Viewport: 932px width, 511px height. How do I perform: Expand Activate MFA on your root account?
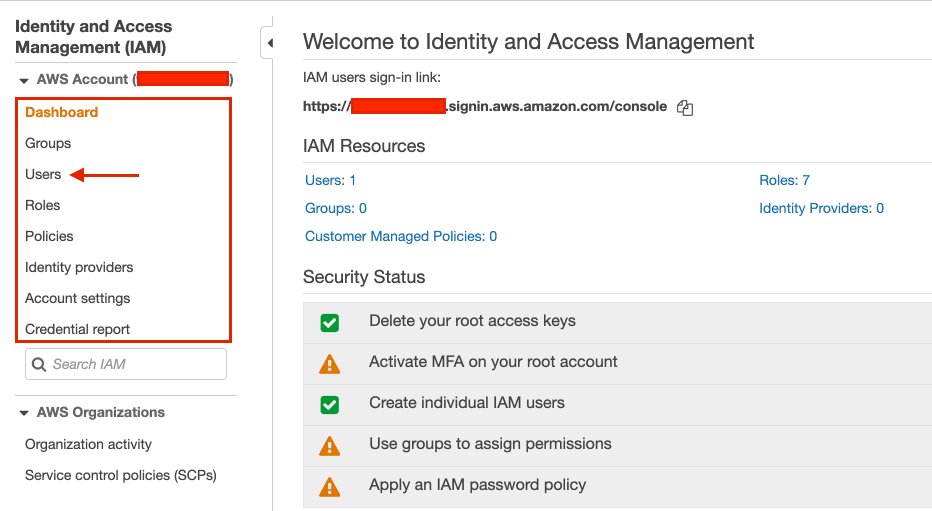point(618,364)
